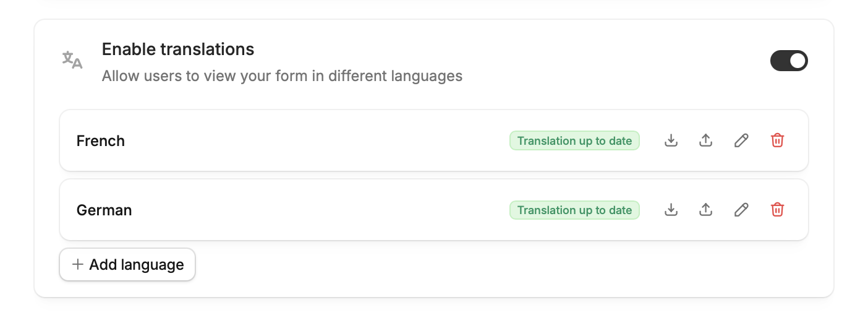Click empty space in the German row
The width and height of the screenshot is (868, 323).
pos(315,210)
